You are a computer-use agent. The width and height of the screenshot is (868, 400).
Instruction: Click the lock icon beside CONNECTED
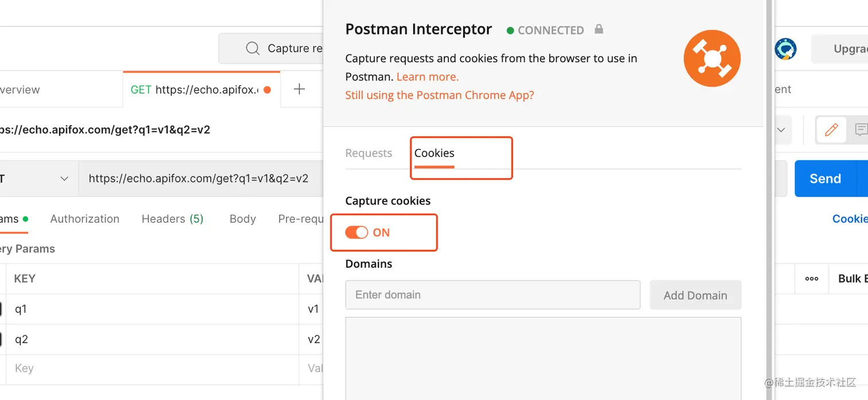598,30
